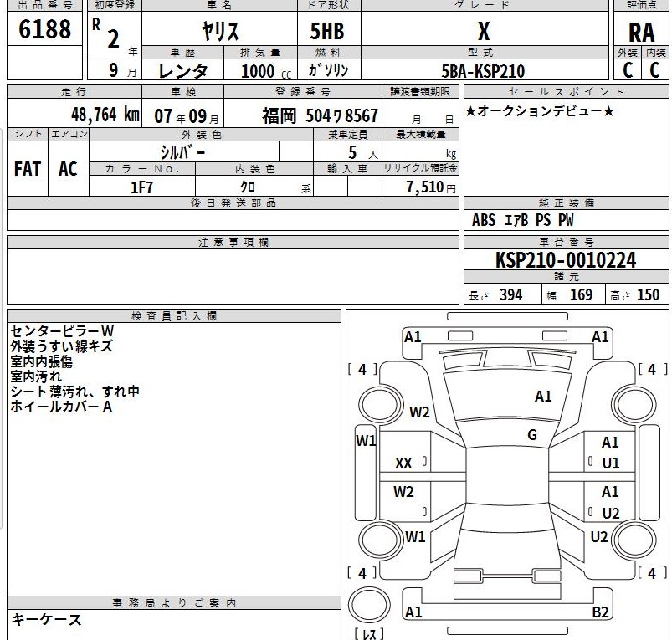The height and width of the screenshot is (640, 672).
Task: Click the air conditioner value AC
Action: tap(68, 169)
